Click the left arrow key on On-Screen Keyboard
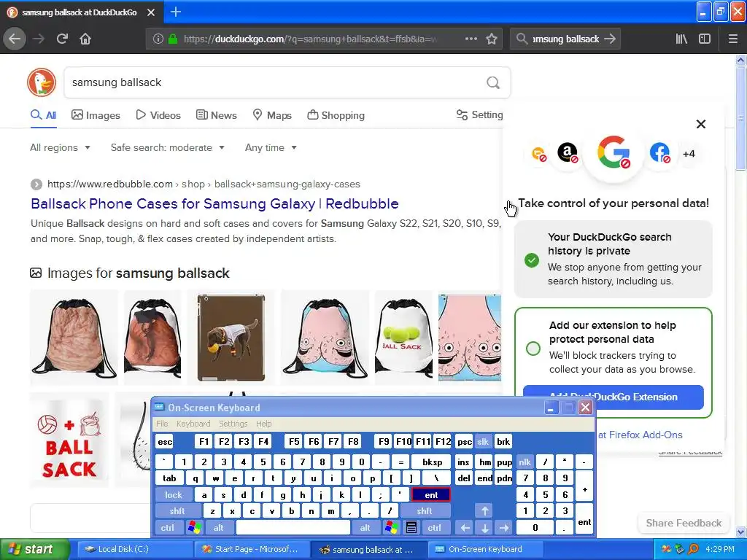 465,528
